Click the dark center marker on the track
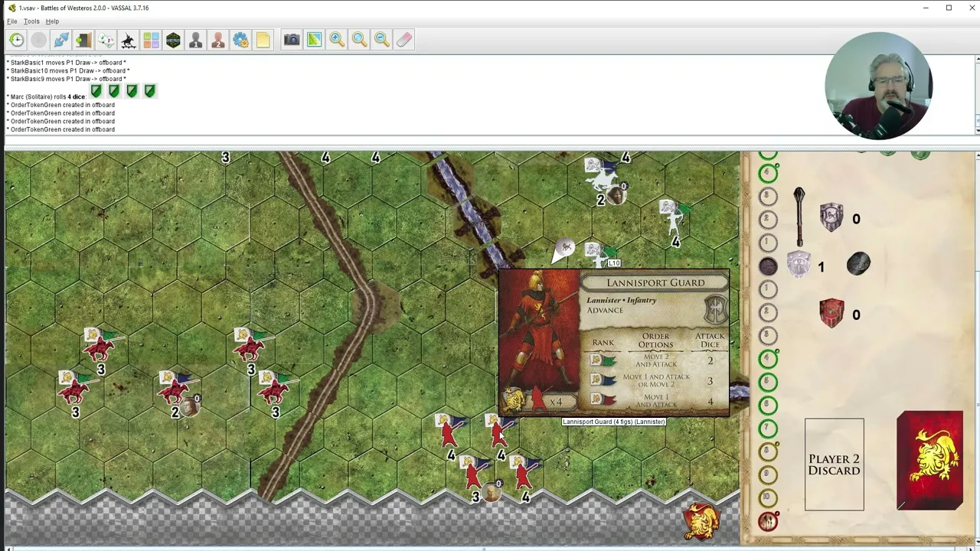This screenshot has height=551, width=980. tap(768, 266)
